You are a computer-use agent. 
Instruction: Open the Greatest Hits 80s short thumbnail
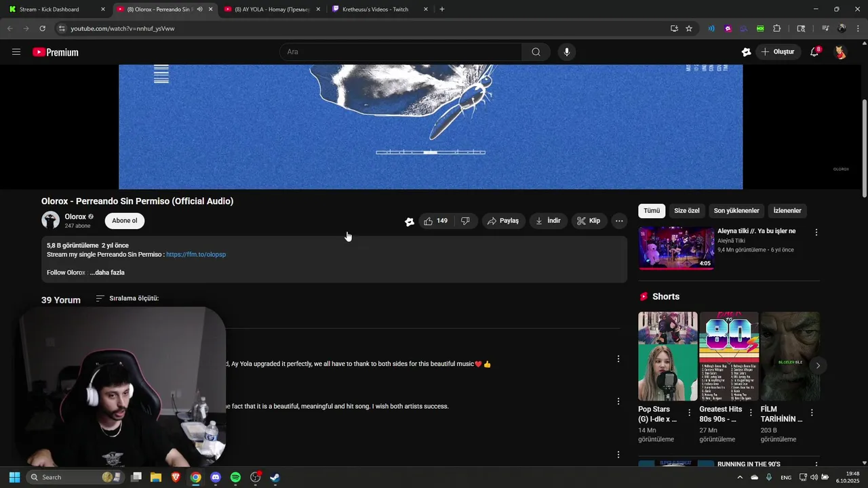(729, 357)
